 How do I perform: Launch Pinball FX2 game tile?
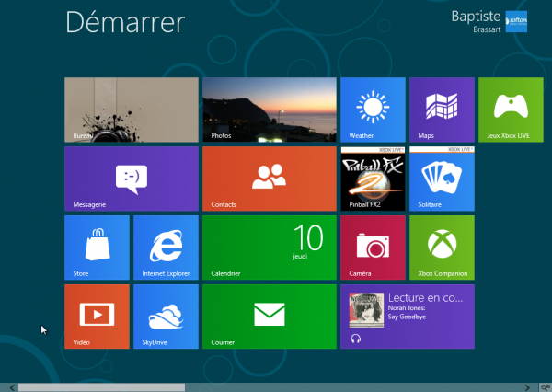point(373,179)
